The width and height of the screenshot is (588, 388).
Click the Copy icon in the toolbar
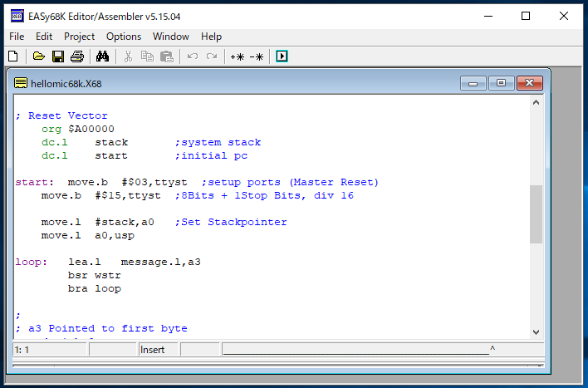pyautogui.click(x=147, y=56)
